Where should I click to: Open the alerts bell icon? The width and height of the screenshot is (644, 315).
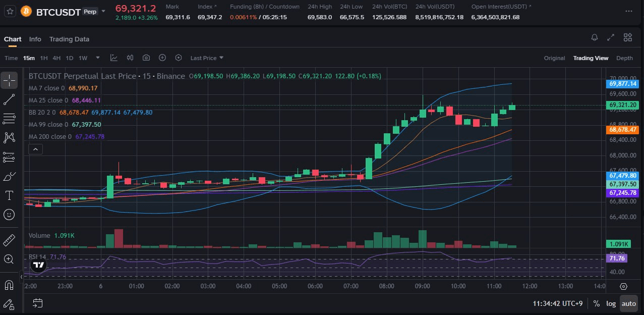click(594, 37)
